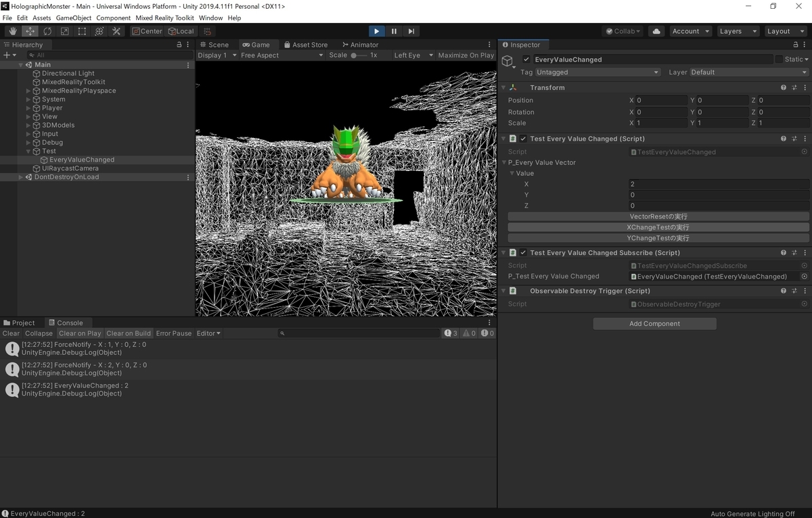Expand DontDestroyOnLoad scene in Hierarchy
Screen dimensions: 812x518
pyautogui.click(x=21, y=177)
